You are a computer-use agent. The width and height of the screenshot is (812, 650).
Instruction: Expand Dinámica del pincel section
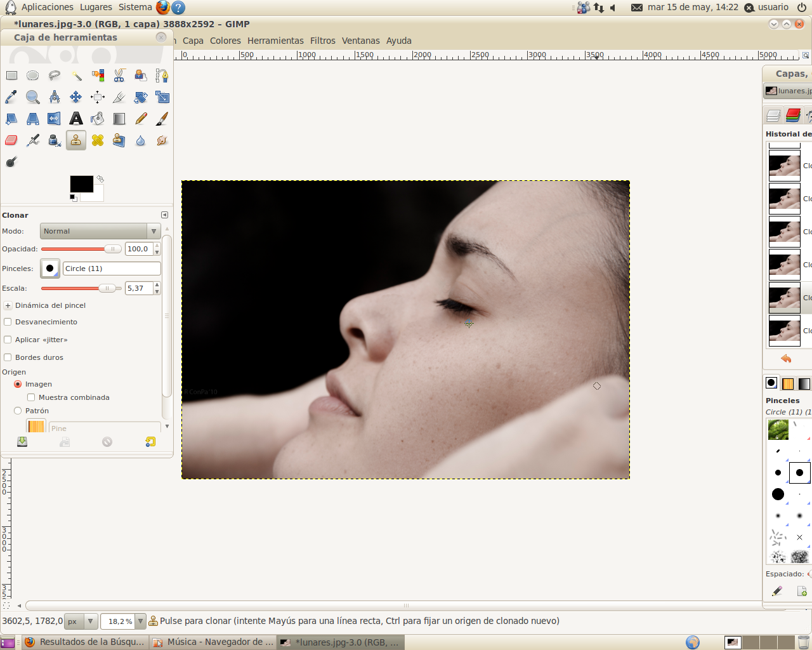click(8, 305)
